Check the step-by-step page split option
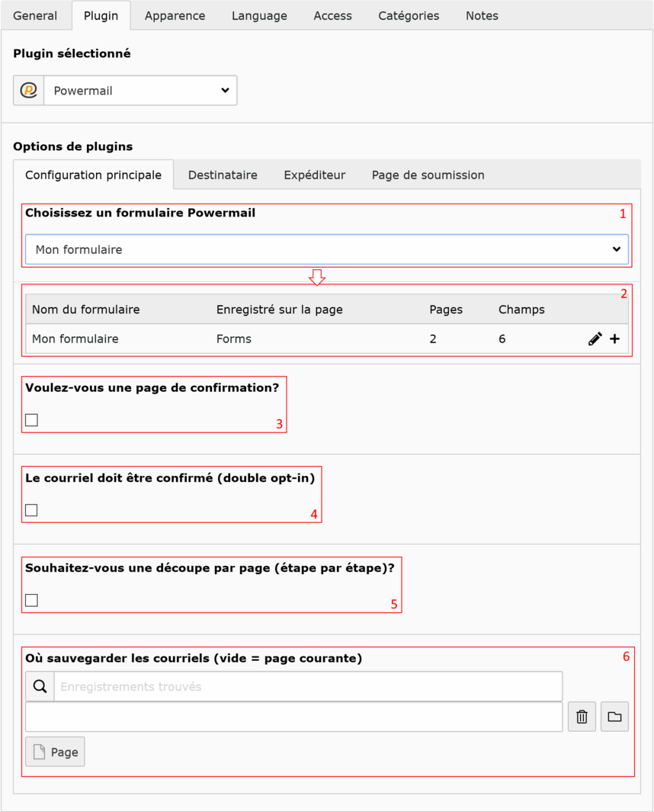Viewport: 654px width, 812px height. coord(31,600)
